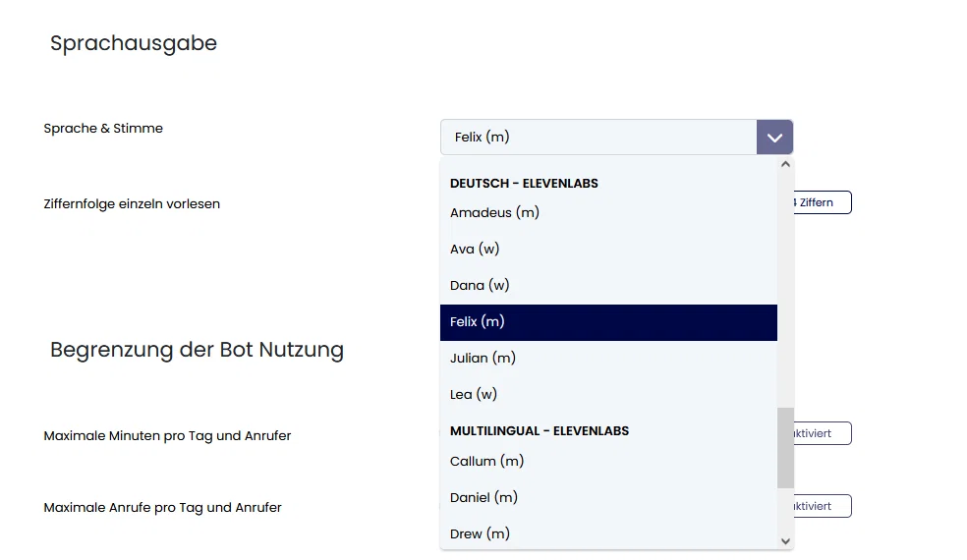This screenshot has height=560, width=967.
Task: Click the MULTILINGUAL - ELEVENLABS group header
Action: (x=540, y=431)
